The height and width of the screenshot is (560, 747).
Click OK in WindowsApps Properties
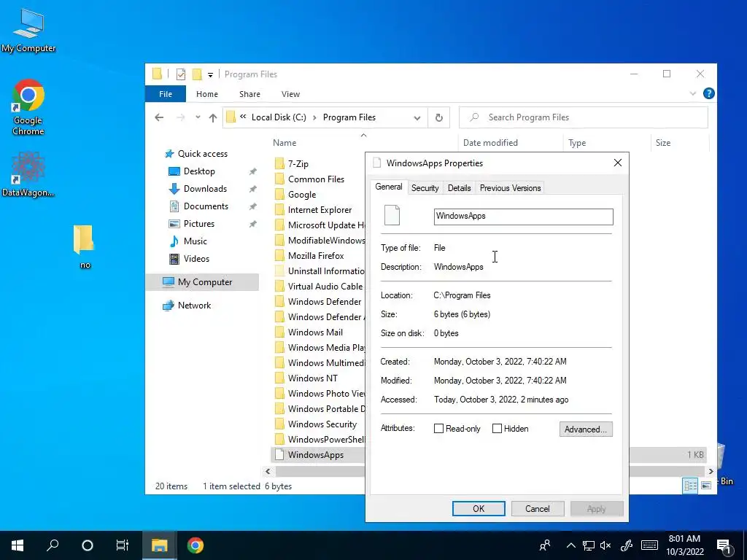pos(479,508)
